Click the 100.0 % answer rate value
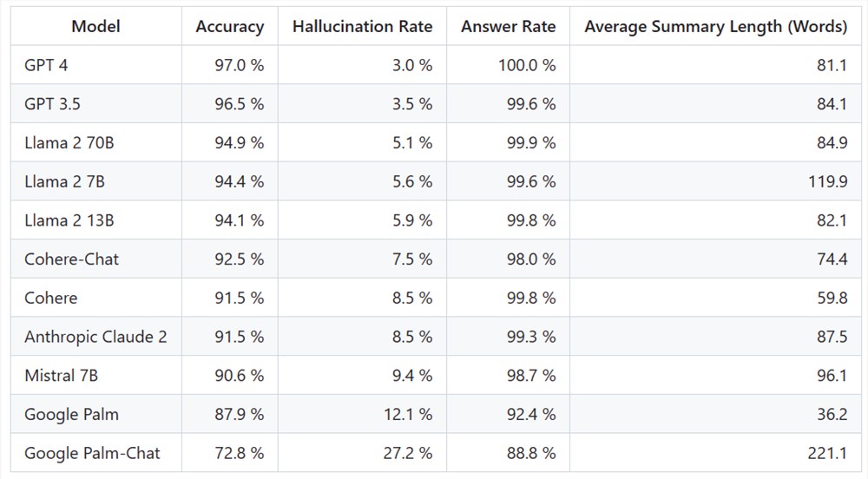Screen dimensions: 868x479 pyautogui.click(x=527, y=65)
